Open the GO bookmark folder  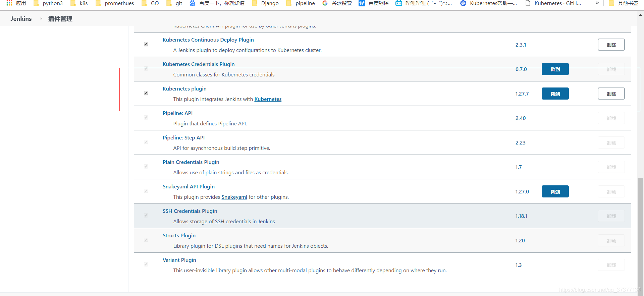coord(150,3)
